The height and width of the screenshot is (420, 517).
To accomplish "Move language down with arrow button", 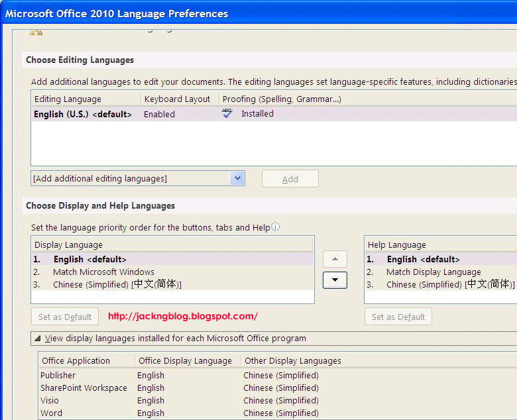I will (335, 280).
